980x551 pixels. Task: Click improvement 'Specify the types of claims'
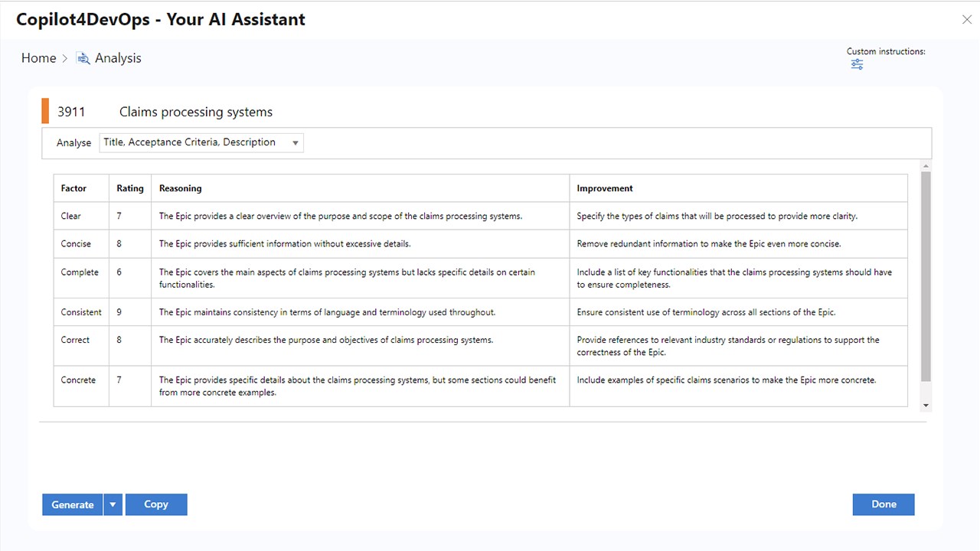tap(717, 216)
